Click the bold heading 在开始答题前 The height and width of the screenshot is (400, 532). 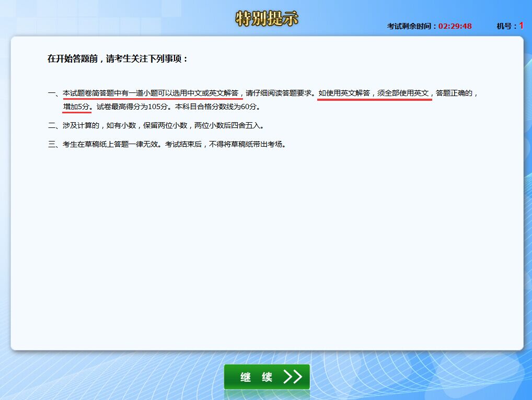point(118,59)
